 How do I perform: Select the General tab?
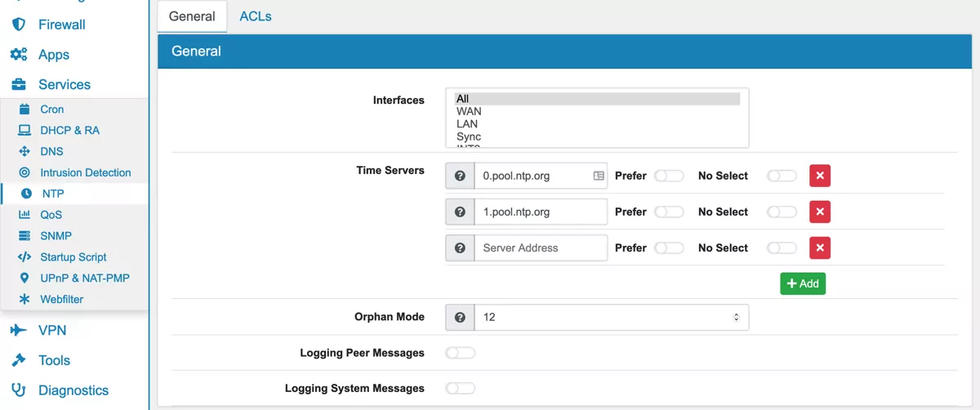[x=192, y=16]
